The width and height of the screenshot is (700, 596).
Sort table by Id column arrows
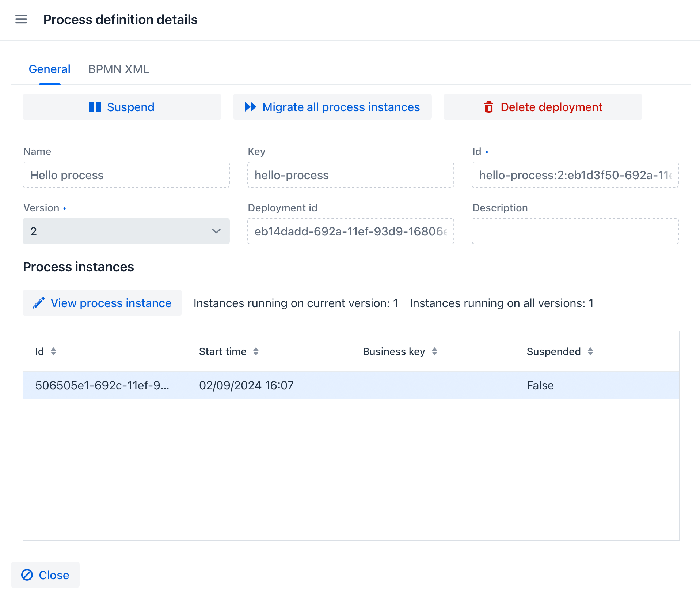[x=53, y=351]
